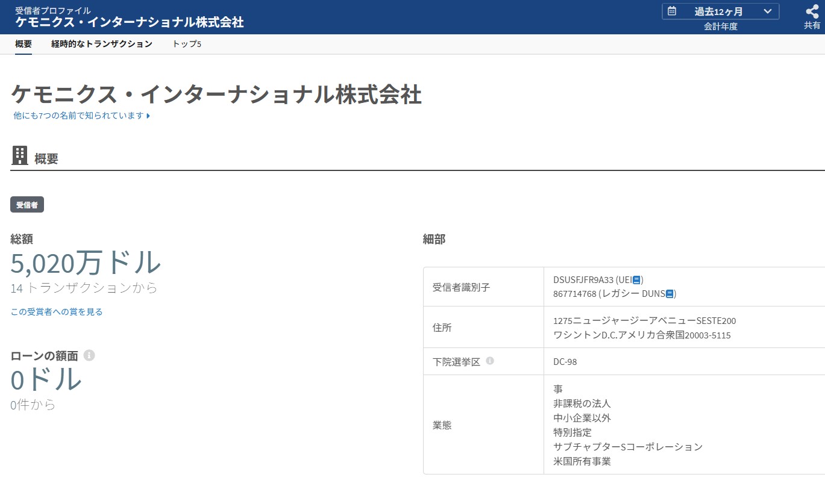Image resolution: width=825 pixels, height=504 pixels.
Task: Click the info icon beside 下院選挙区
Action: pos(490,361)
